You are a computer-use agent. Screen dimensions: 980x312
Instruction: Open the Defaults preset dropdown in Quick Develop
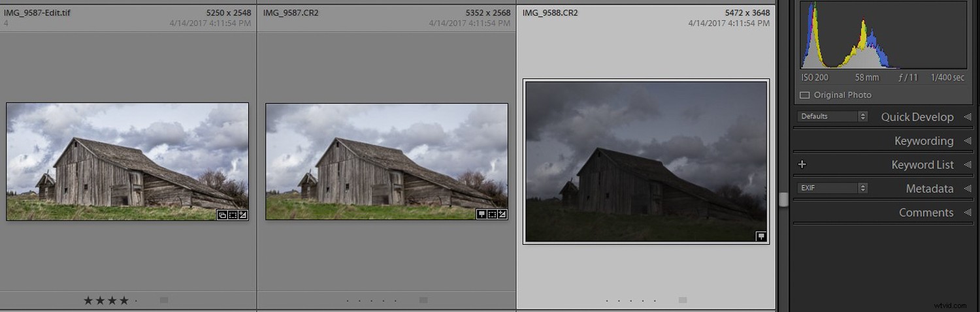(x=832, y=116)
